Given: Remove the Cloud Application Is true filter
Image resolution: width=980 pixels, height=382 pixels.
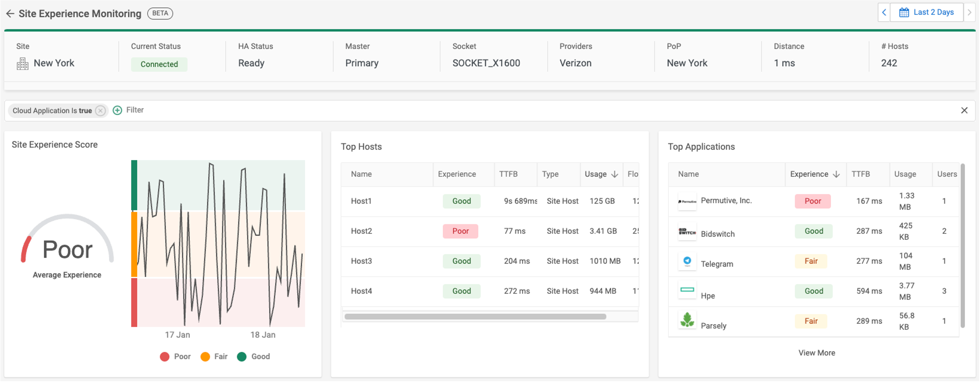Looking at the screenshot, I should click(100, 110).
